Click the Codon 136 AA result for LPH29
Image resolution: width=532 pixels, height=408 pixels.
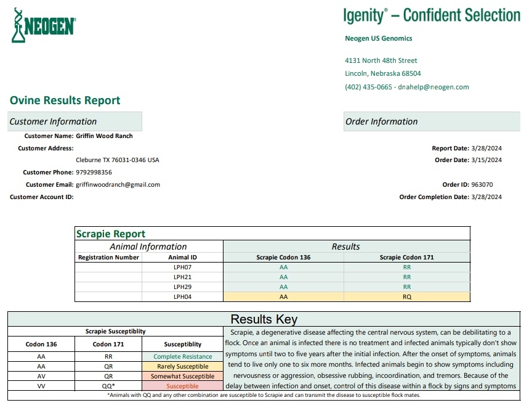pos(284,287)
